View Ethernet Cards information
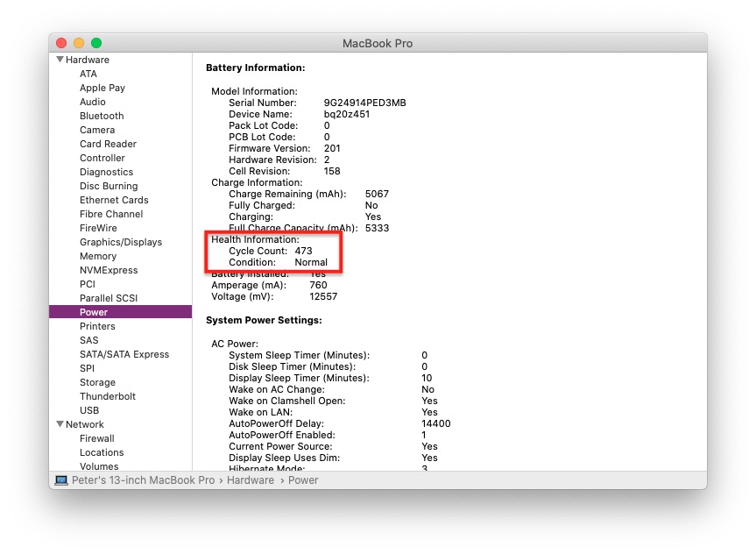Image resolution: width=756 pixels, height=554 pixels. click(114, 200)
